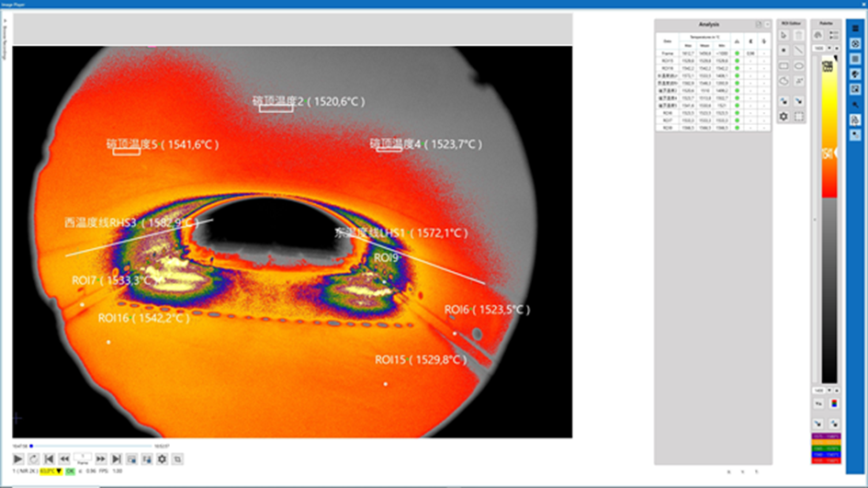Click the ROI6 ( 1523,5°C ) label on image

pos(487,310)
